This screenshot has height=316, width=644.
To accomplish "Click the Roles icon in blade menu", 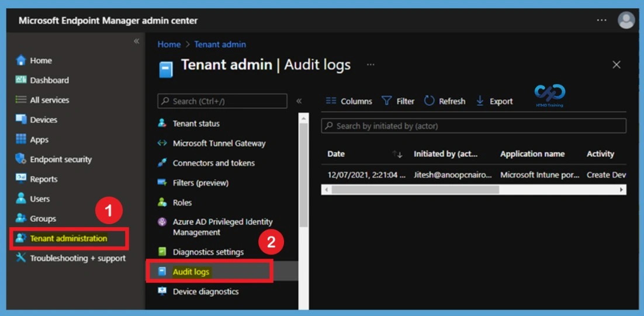I will point(162,202).
